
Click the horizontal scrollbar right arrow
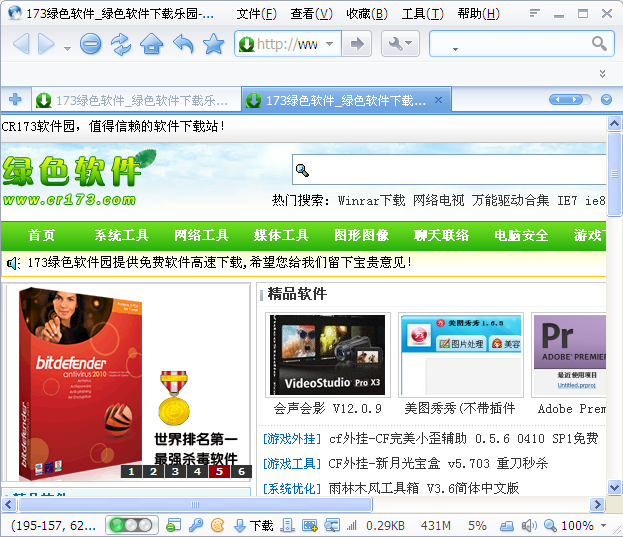597,504
